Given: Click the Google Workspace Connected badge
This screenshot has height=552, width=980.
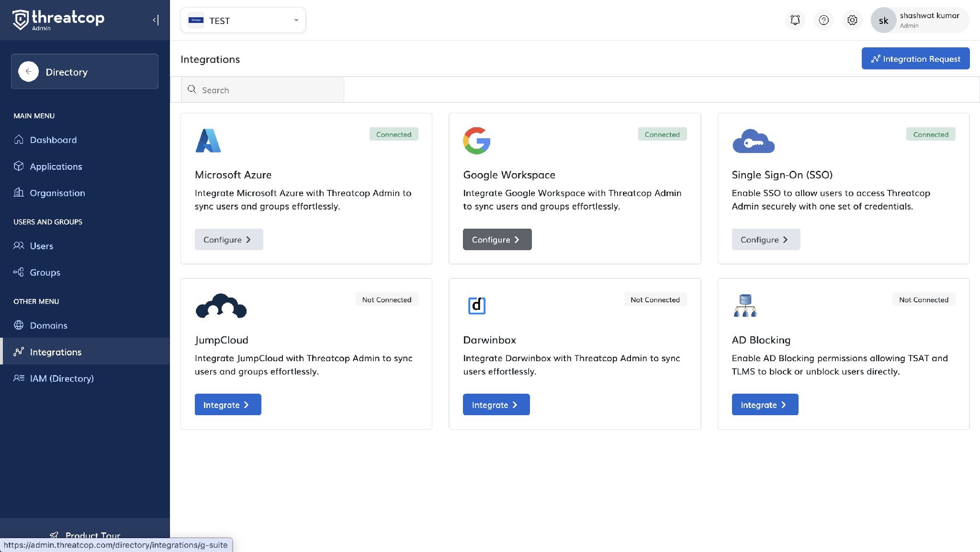Looking at the screenshot, I should (662, 134).
